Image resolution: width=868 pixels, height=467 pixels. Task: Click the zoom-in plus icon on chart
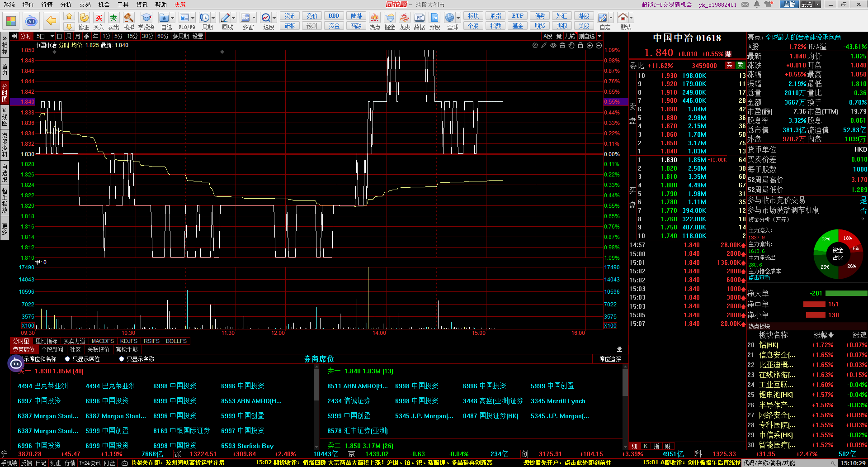(590, 45)
